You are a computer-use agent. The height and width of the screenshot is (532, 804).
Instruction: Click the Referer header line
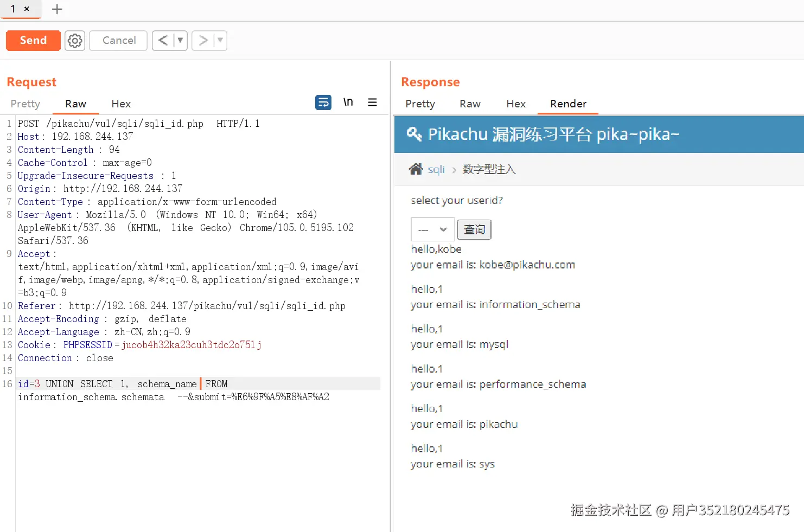[x=182, y=306]
